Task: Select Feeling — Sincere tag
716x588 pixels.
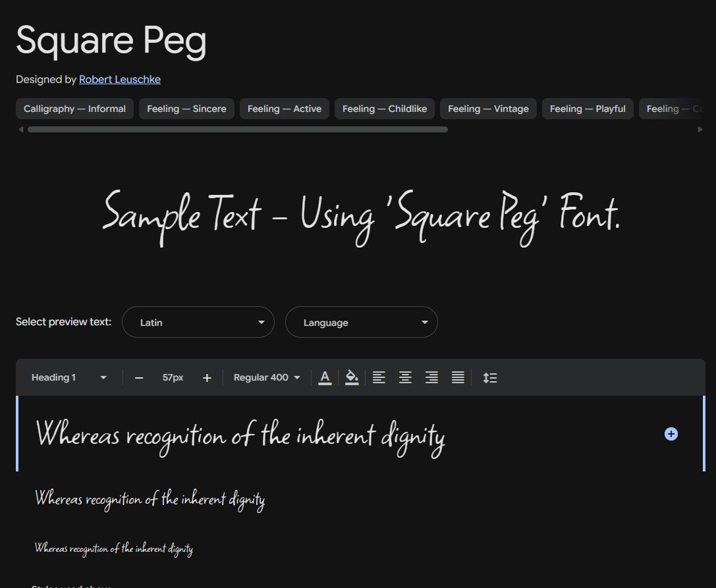Action: [186, 109]
